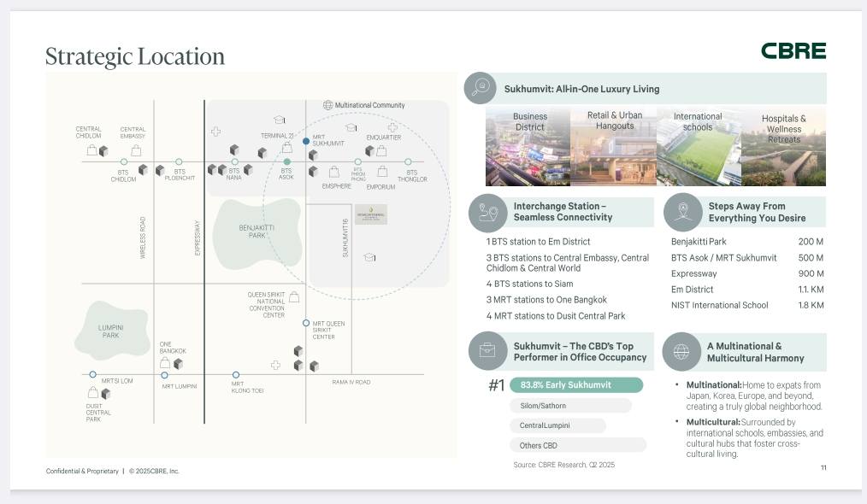Click the globe icon next to Multinational Community
The image size is (867, 504).
(327, 105)
